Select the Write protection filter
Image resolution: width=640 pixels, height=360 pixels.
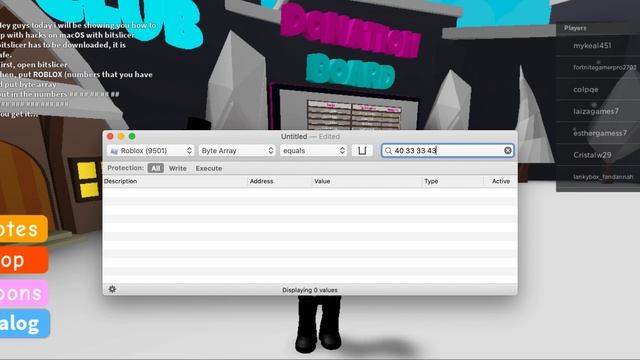click(178, 168)
